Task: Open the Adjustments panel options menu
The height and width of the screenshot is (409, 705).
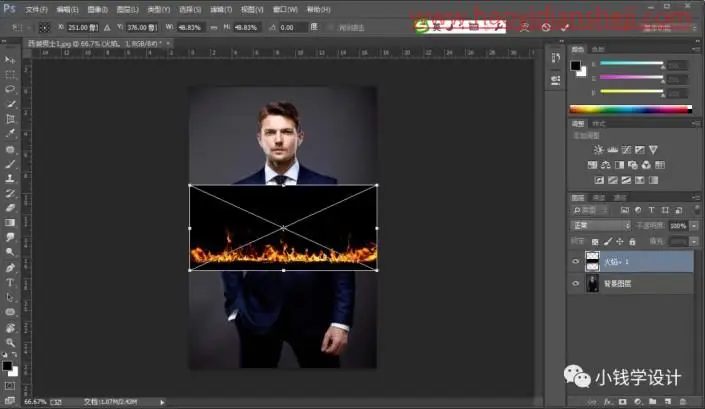Action: (x=696, y=123)
